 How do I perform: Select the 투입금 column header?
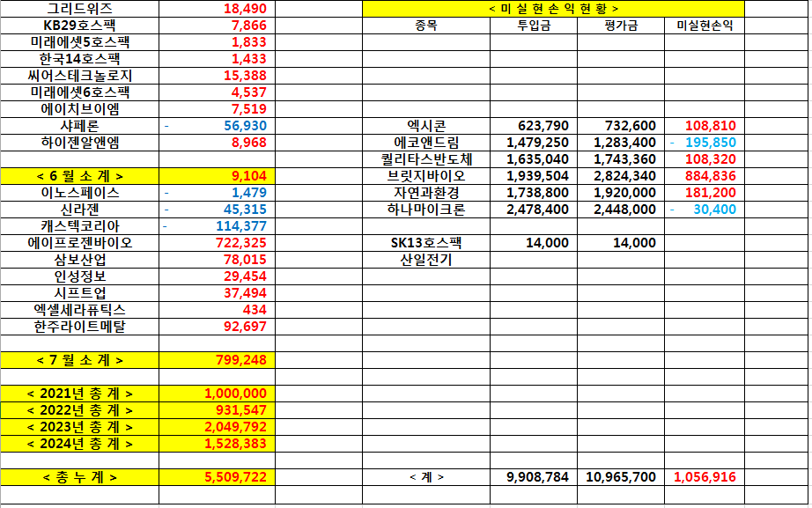pyautogui.click(x=533, y=25)
